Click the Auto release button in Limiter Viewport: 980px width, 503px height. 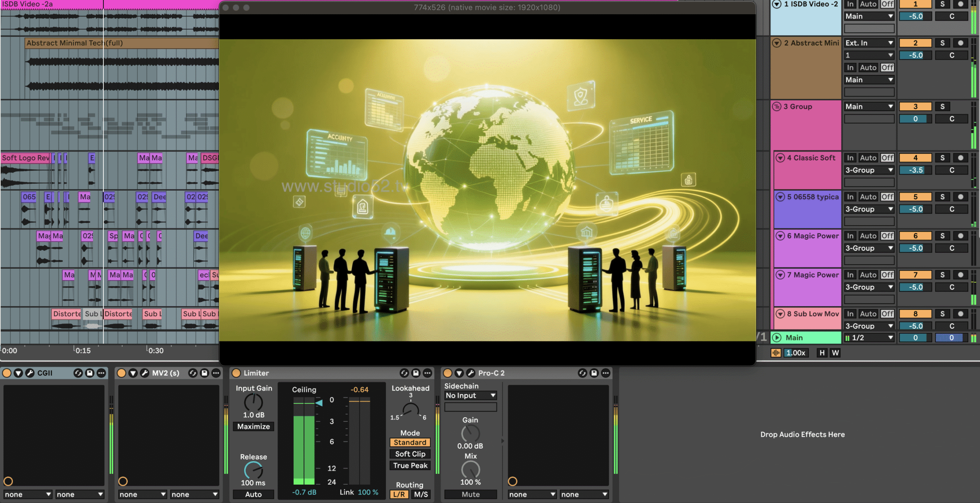(x=253, y=494)
